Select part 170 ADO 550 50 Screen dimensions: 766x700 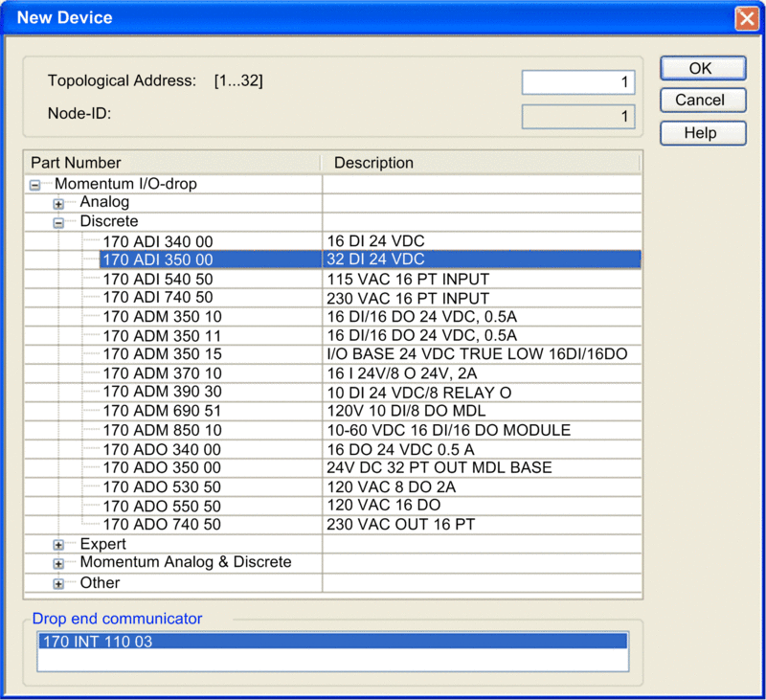click(162, 506)
